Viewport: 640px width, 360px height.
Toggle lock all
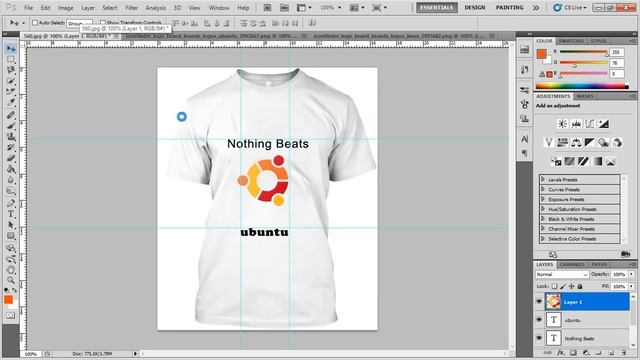coord(580,287)
